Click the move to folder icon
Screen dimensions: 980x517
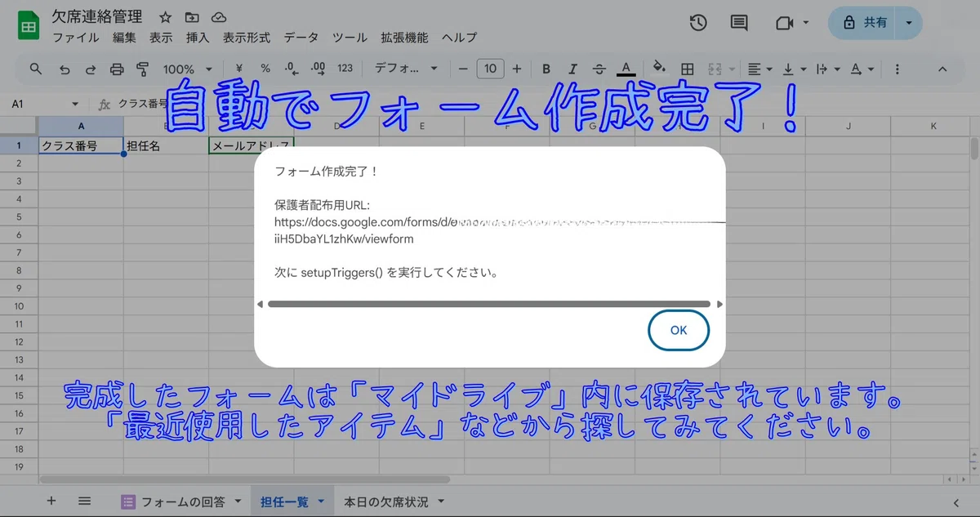click(192, 17)
